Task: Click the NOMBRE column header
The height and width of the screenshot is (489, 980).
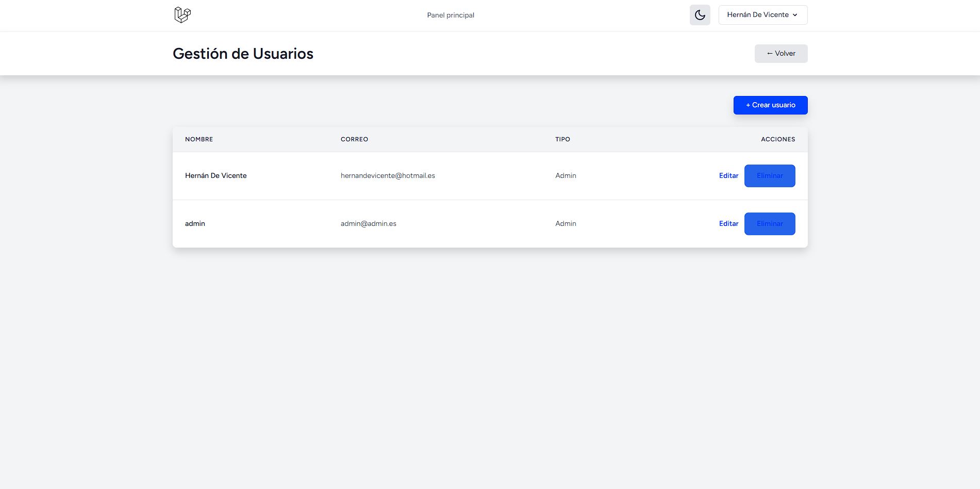Action: coord(199,139)
